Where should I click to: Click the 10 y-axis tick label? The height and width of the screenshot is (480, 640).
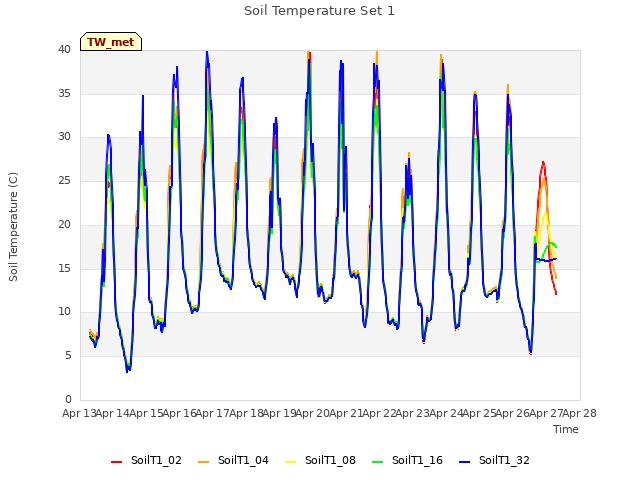coord(64,312)
